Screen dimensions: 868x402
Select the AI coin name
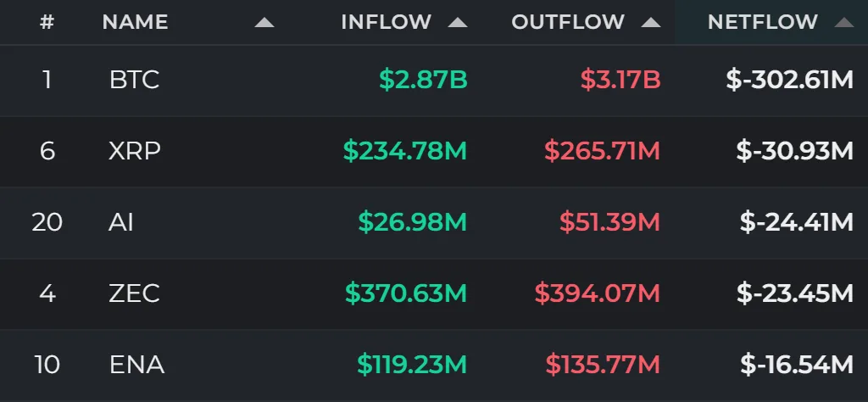tap(121, 222)
